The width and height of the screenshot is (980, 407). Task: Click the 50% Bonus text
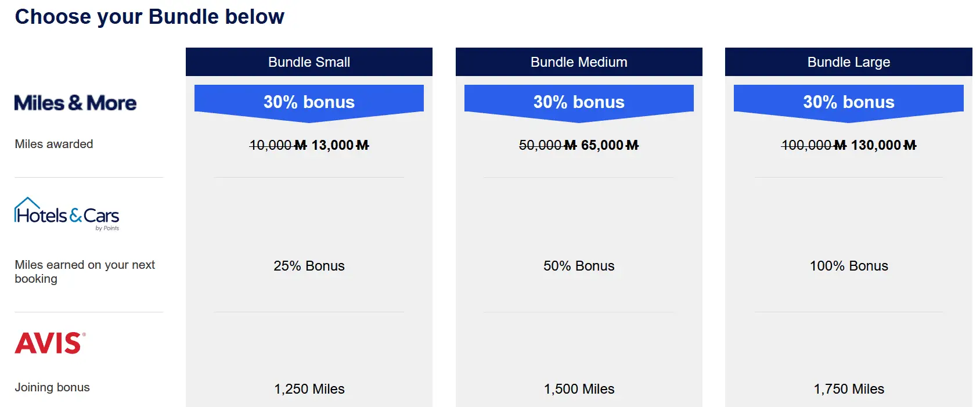click(x=579, y=266)
